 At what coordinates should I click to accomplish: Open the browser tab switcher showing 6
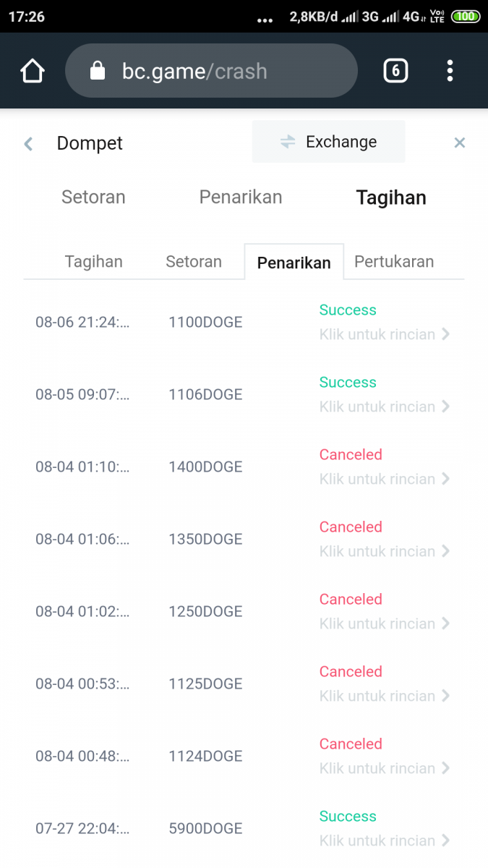pos(395,71)
